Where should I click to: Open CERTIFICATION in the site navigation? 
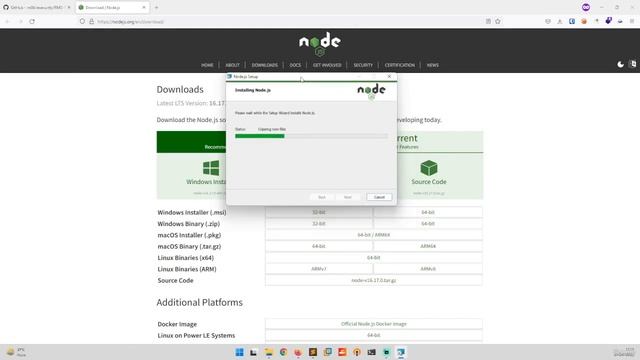pyautogui.click(x=400, y=65)
